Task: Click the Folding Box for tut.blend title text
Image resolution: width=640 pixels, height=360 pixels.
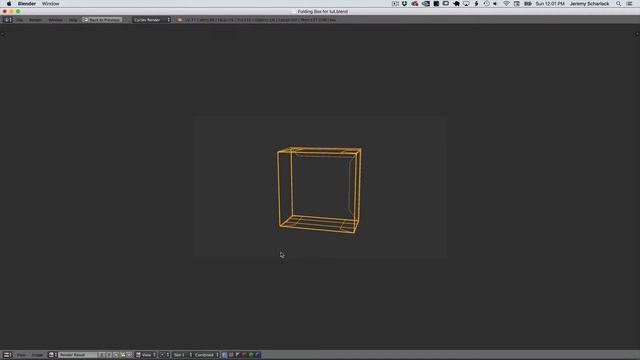Action: (322, 11)
